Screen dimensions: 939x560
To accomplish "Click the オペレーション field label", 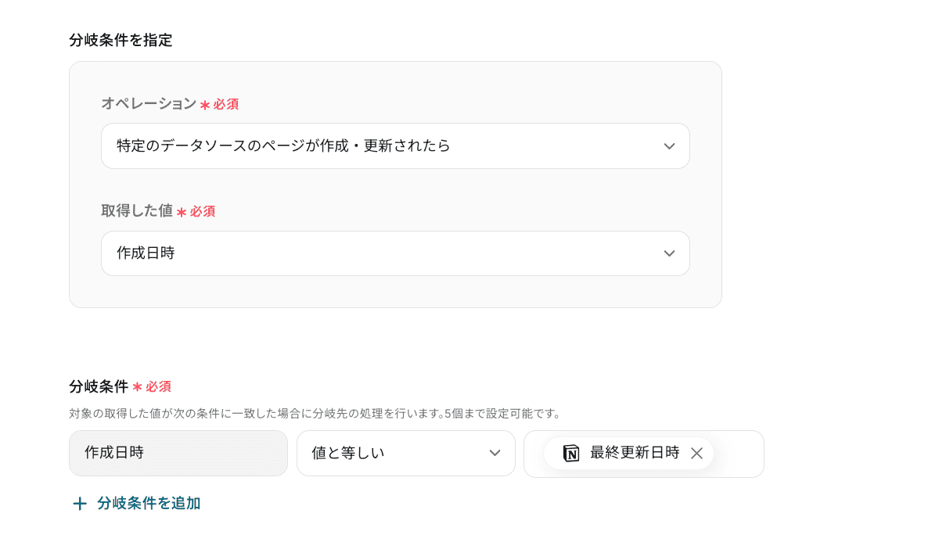I will click(149, 103).
